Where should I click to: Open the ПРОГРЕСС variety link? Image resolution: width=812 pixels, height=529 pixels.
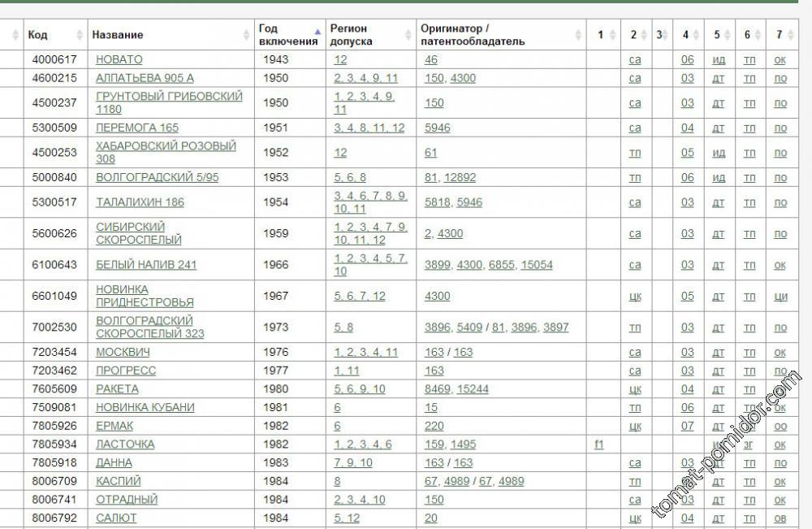(x=126, y=371)
